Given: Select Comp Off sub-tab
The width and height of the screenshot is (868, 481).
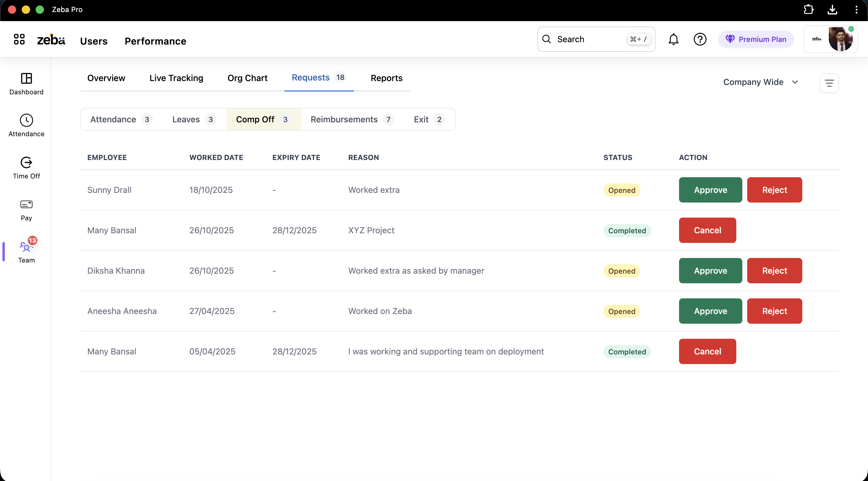Looking at the screenshot, I should pyautogui.click(x=263, y=120).
